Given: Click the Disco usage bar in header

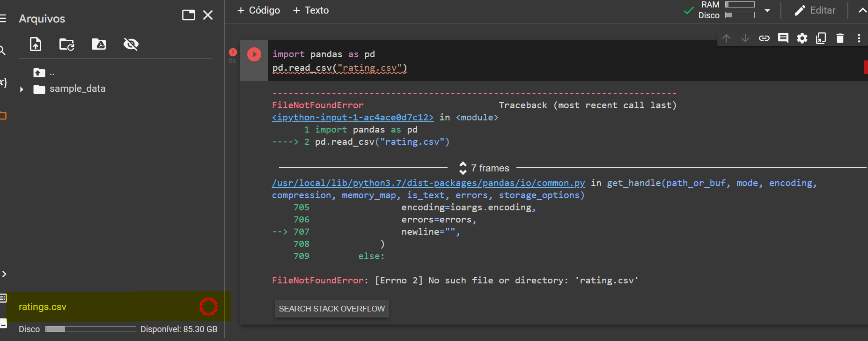Looking at the screenshot, I should click(740, 15).
